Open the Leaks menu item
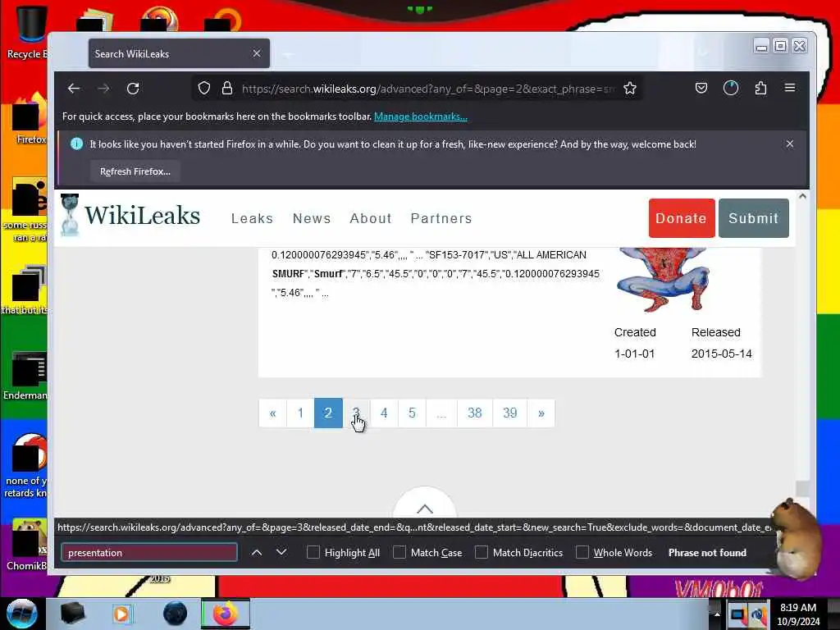 [x=253, y=218]
